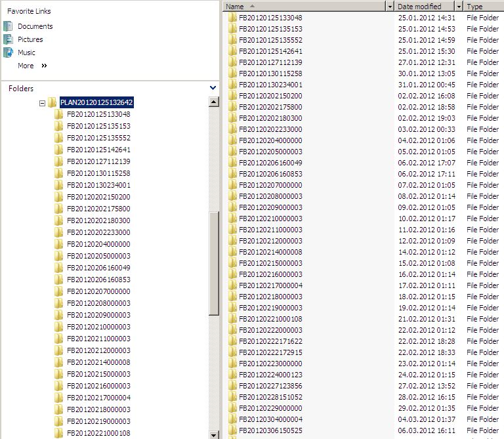
Task: Select PLAN20120125132642 folder in tree
Action: 96,102
